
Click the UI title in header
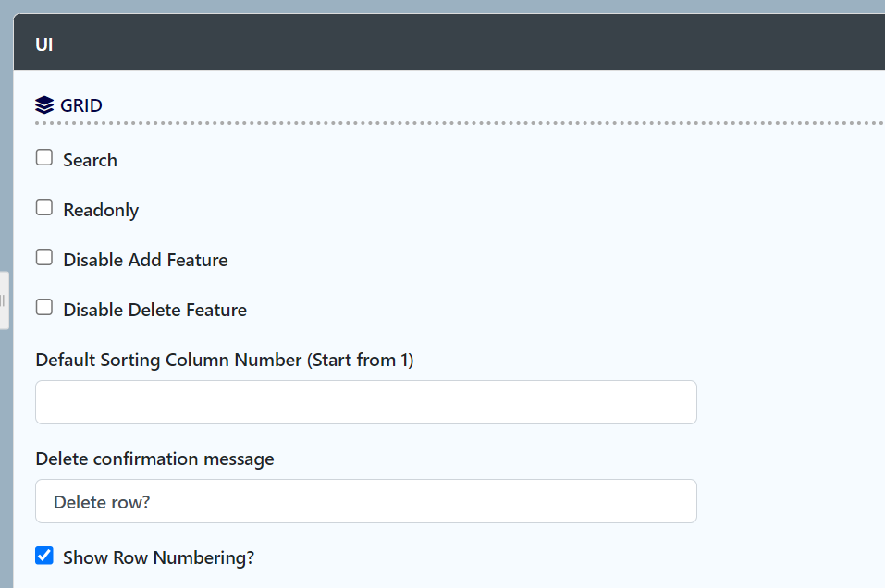click(44, 44)
